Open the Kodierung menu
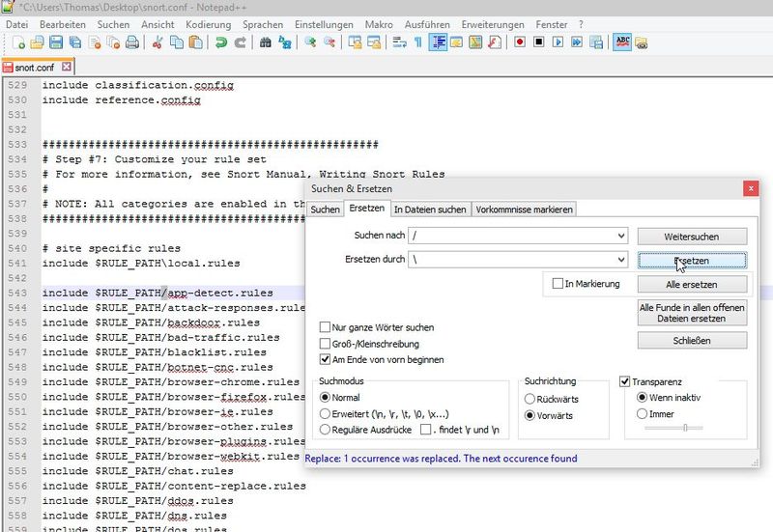The width and height of the screenshot is (773, 532). (x=208, y=25)
